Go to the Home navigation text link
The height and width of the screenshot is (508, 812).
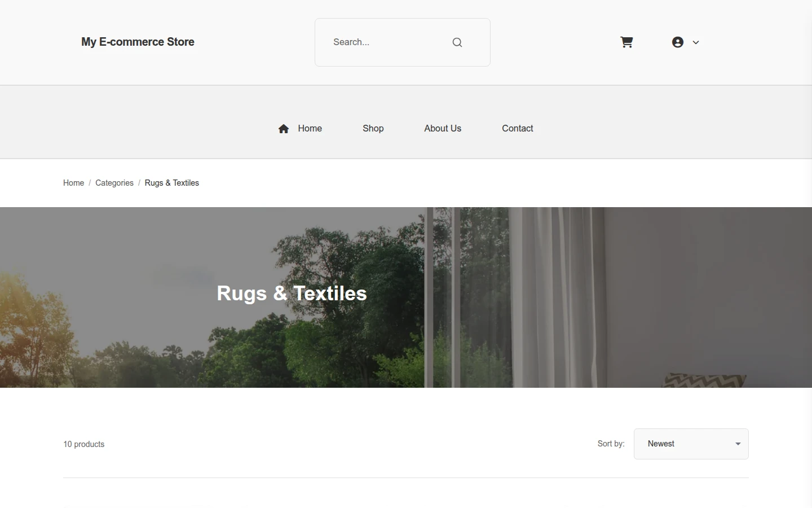[x=310, y=129]
